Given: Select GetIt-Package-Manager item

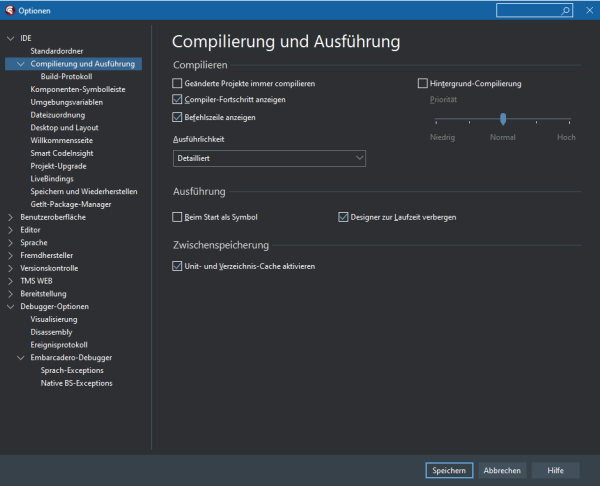Looking at the screenshot, I should 71,204.
